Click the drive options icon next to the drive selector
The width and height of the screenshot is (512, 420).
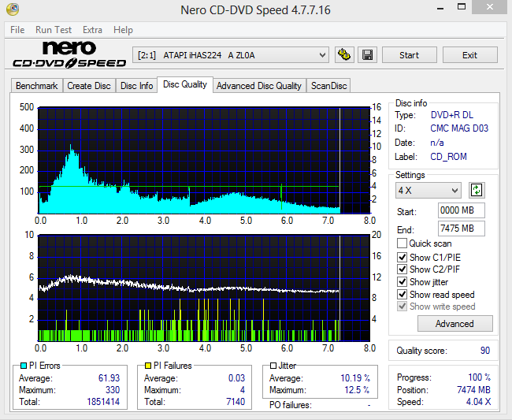pyautogui.click(x=344, y=55)
